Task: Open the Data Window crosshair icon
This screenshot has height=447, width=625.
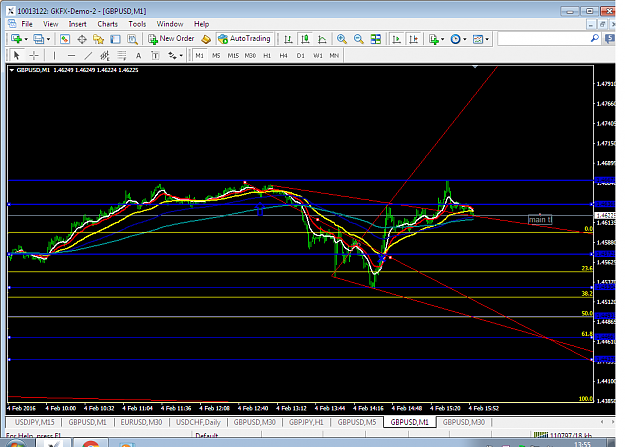Action: (x=82, y=39)
